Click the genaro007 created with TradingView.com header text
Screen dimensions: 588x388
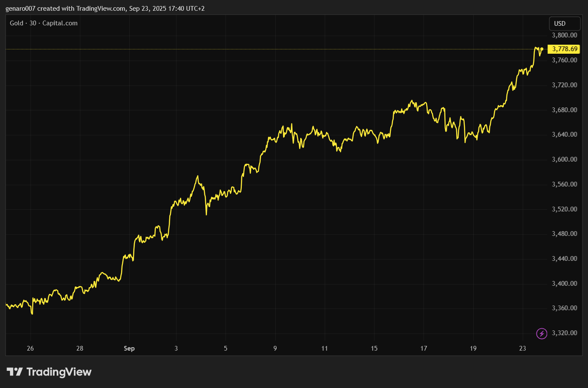click(105, 8)
